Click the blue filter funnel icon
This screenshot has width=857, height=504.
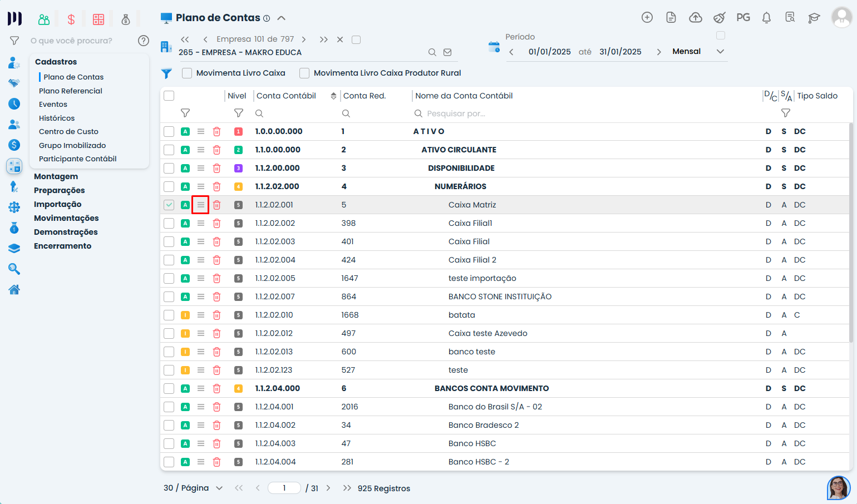tap(166, 73)
